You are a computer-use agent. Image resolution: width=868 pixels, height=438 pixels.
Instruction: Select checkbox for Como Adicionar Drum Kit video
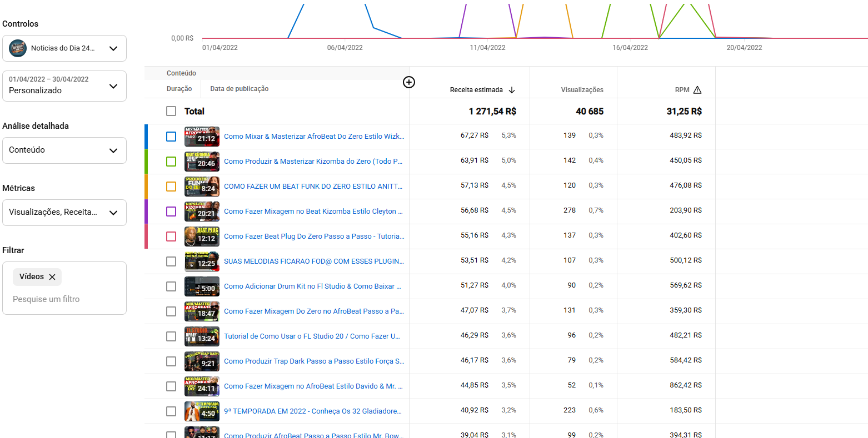[x=171, y=286]
